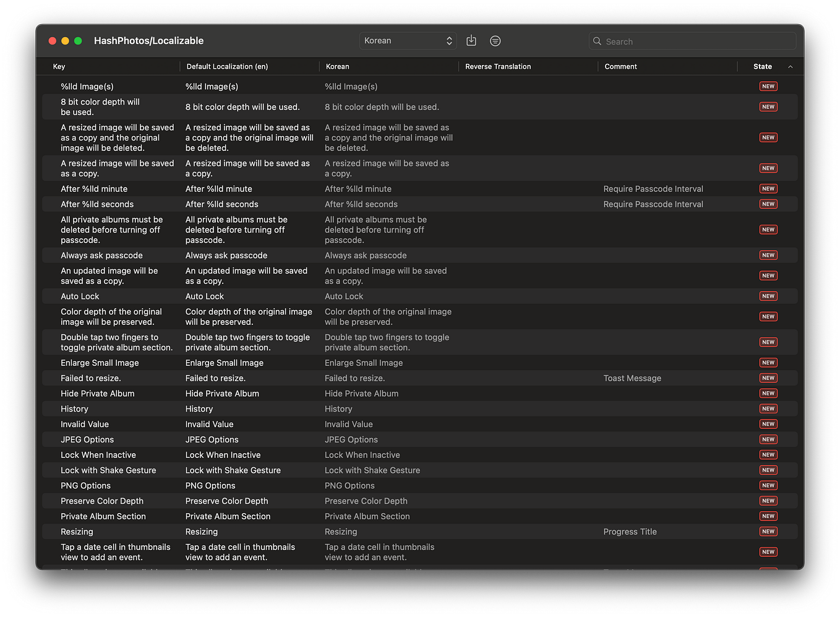Sort entries by the Comment column header
840x617 pixels.
pos(620,66)
